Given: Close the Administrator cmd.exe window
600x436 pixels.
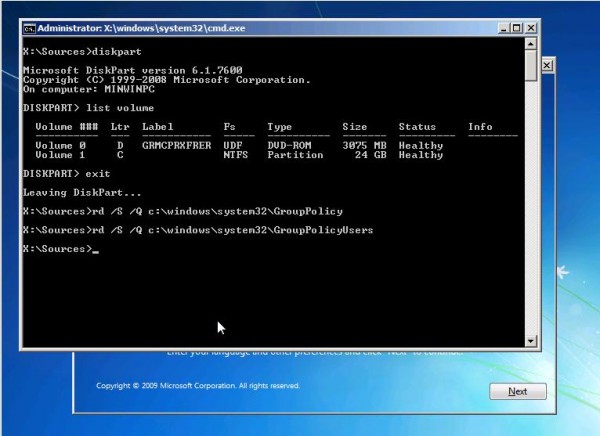Looking at the screenshot, I should (530, 28).
